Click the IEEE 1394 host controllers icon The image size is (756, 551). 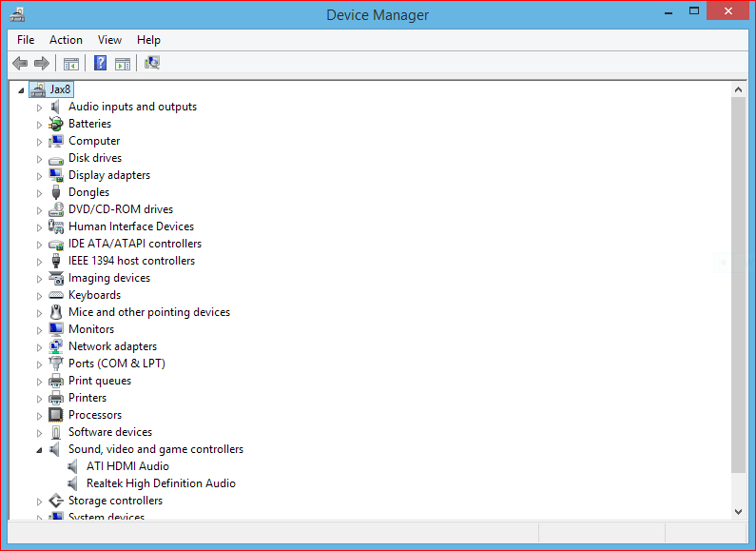(56, 261)
